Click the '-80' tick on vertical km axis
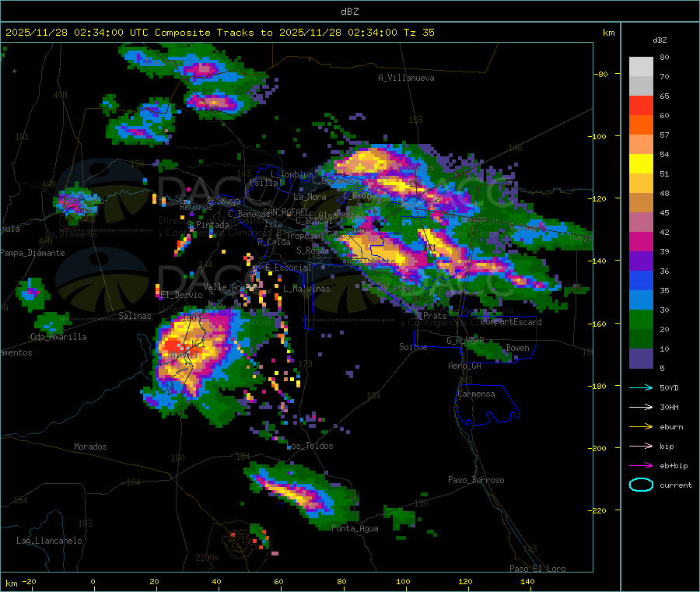This screenshot has width=700, height=592. (x=601, y=74)
